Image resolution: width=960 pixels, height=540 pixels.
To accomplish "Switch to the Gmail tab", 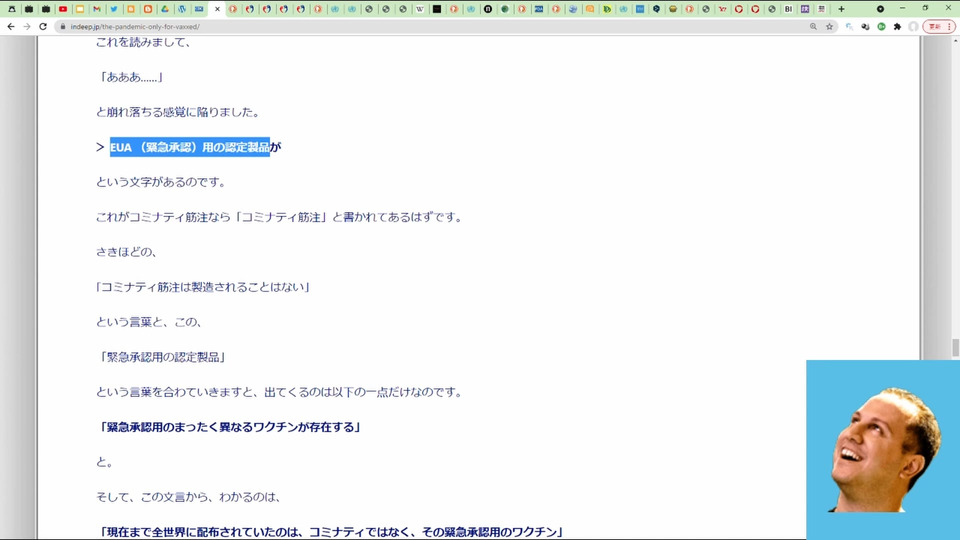I will tap(97, 9).
